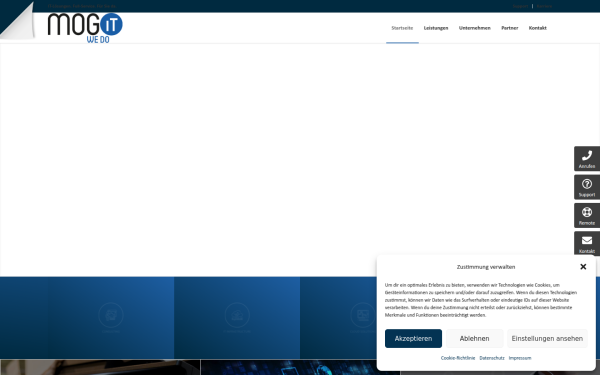Select the handshake consulting tile icon
Screen dimensions: 600x375
click(x=111, y=315)
